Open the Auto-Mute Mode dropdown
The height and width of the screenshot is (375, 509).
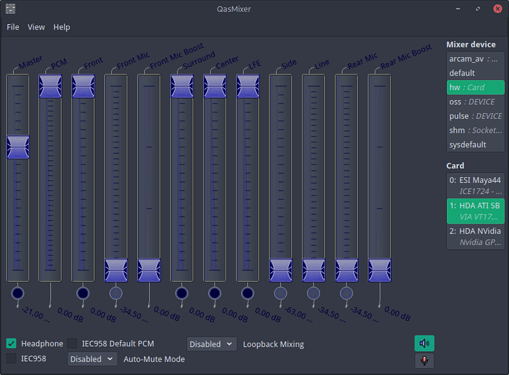coord(92,359)
